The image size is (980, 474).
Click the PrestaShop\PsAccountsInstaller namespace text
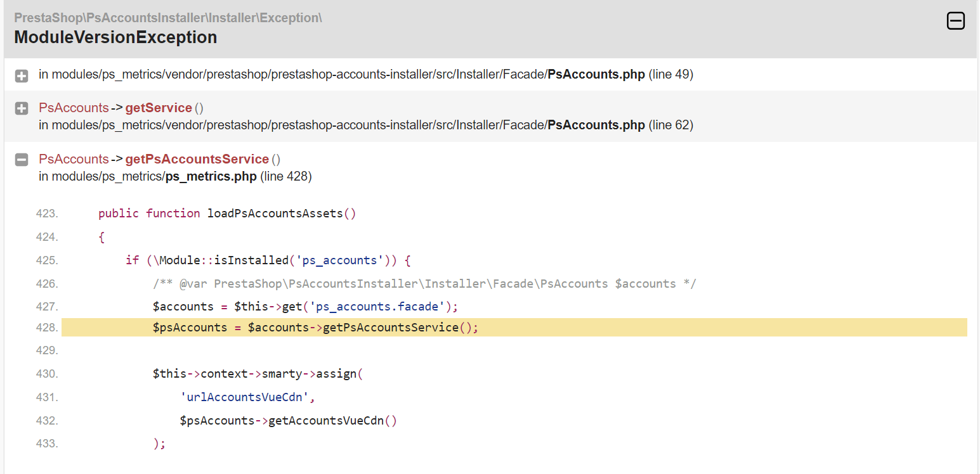click(x=168, y=18)
